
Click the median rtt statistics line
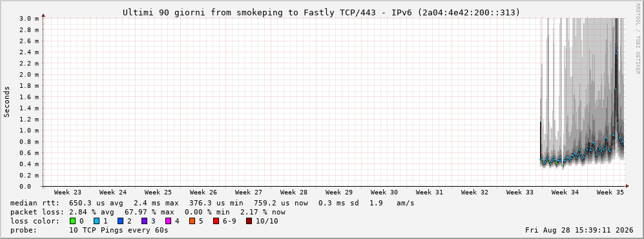pyautogui.click(x=212, y=203)
